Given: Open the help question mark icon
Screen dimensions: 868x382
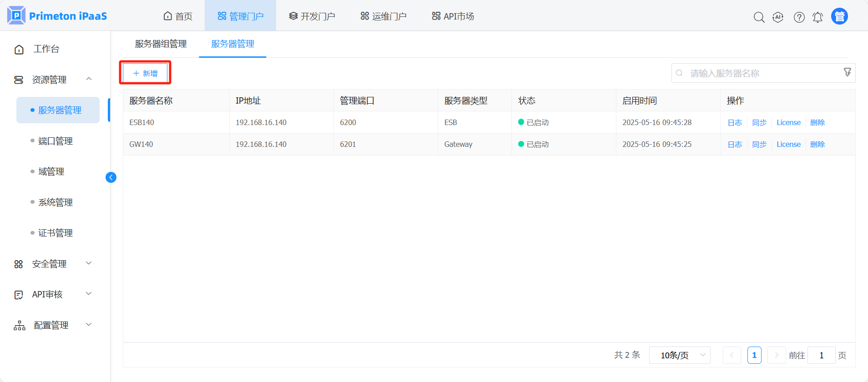Looking at the screenshot, I should click(x=799, y=17).
